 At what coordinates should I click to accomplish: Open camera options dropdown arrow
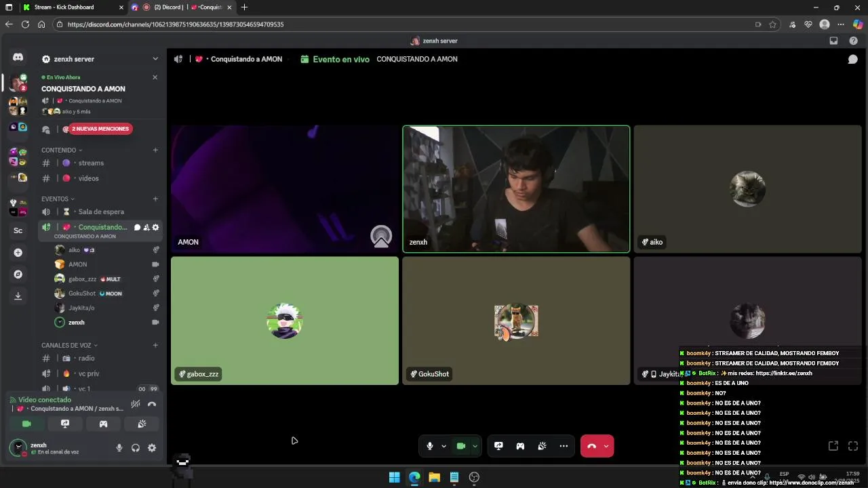tap(475, 446)
